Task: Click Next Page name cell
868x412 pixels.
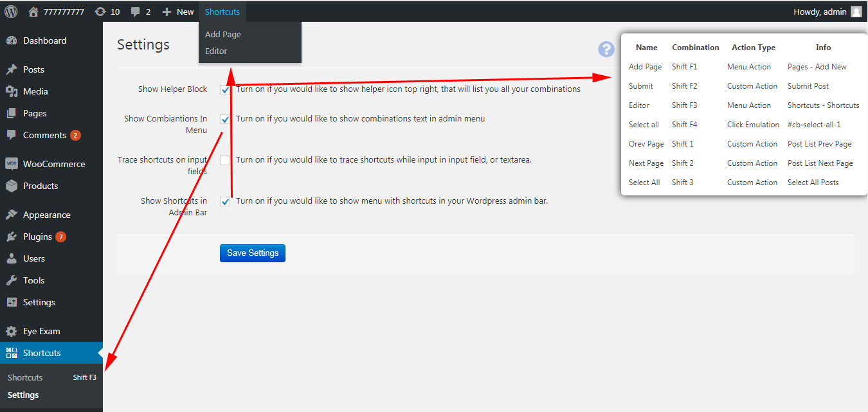Action: [646, 163]
